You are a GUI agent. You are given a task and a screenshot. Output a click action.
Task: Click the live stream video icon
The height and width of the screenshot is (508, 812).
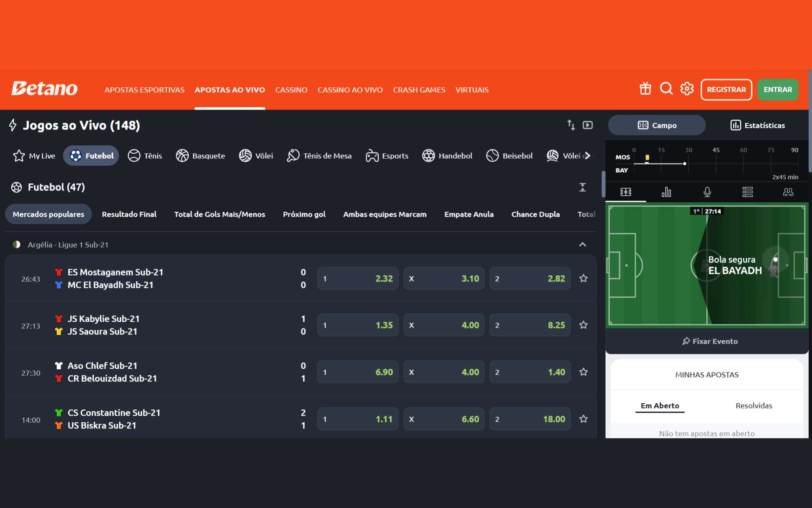(x=588, y=125)
